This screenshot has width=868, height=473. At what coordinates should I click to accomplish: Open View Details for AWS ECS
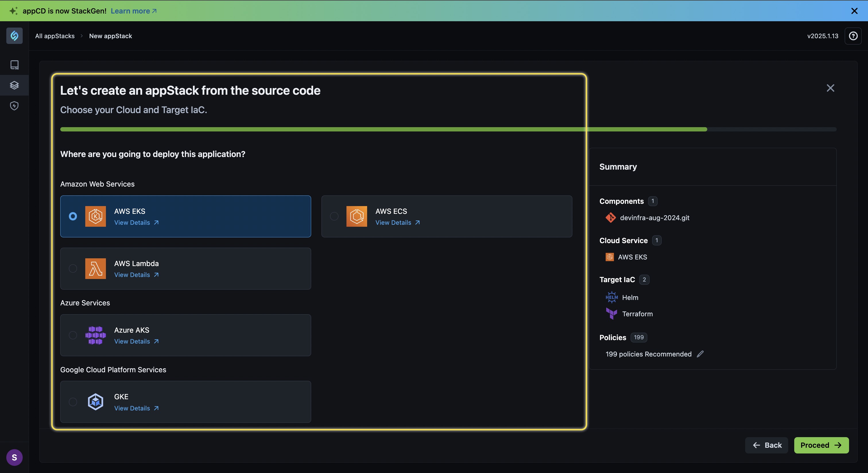(398, 223)
